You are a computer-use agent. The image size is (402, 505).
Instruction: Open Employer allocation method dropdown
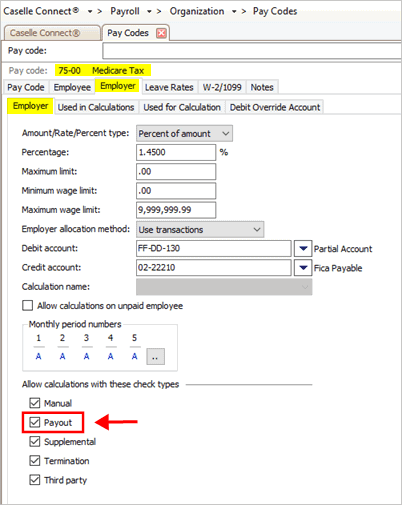point(200,230)
